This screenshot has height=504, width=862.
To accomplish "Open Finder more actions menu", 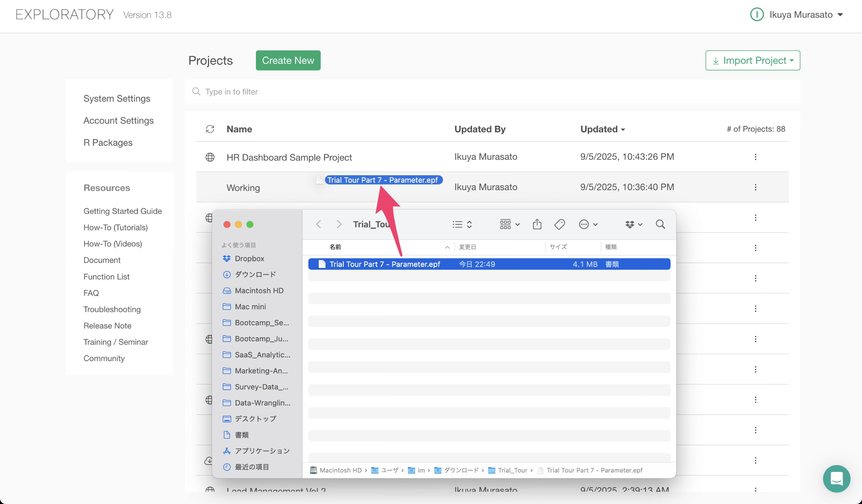I will click(x=588, y=224).
